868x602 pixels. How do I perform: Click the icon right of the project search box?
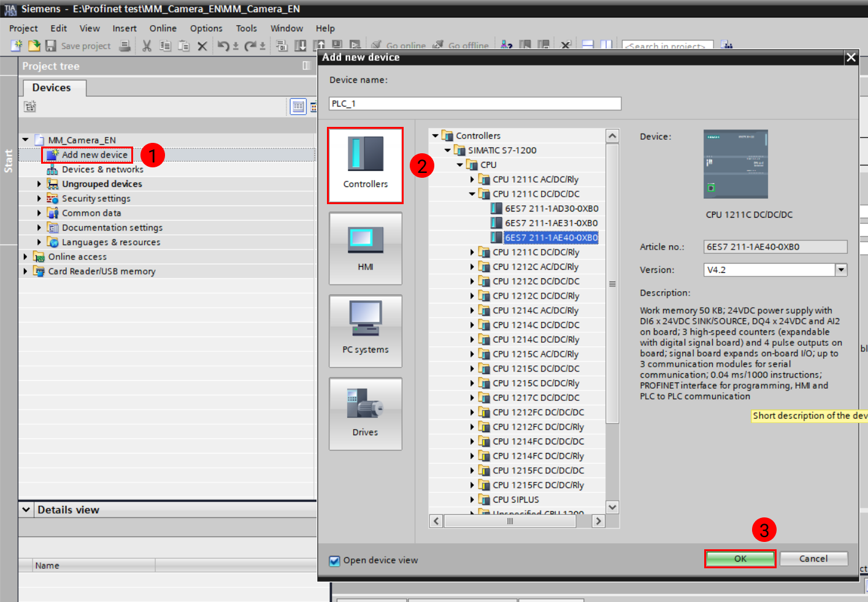(x=727, y=45)
